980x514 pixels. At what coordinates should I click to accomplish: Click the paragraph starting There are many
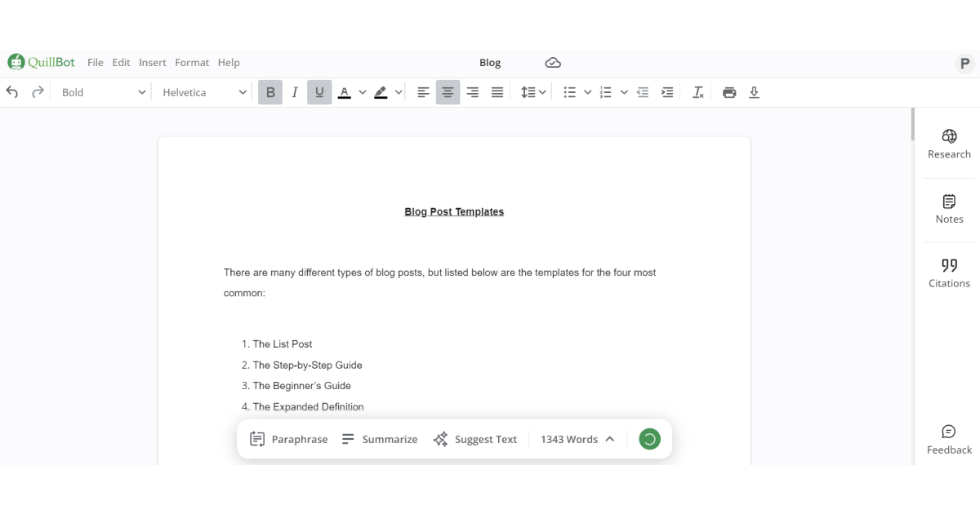(x=439, y=282)
